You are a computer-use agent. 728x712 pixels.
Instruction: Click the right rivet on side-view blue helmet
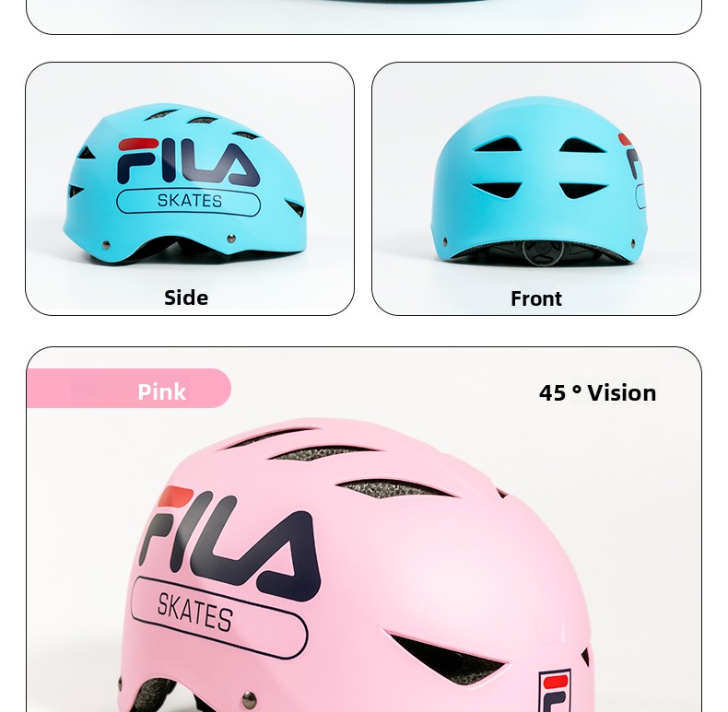coord(230,239)
